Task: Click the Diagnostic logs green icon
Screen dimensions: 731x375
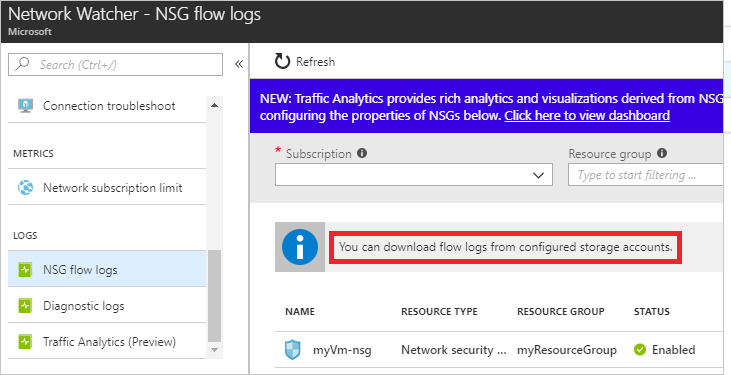Action: pyautogui.click(x=25, y=306)
